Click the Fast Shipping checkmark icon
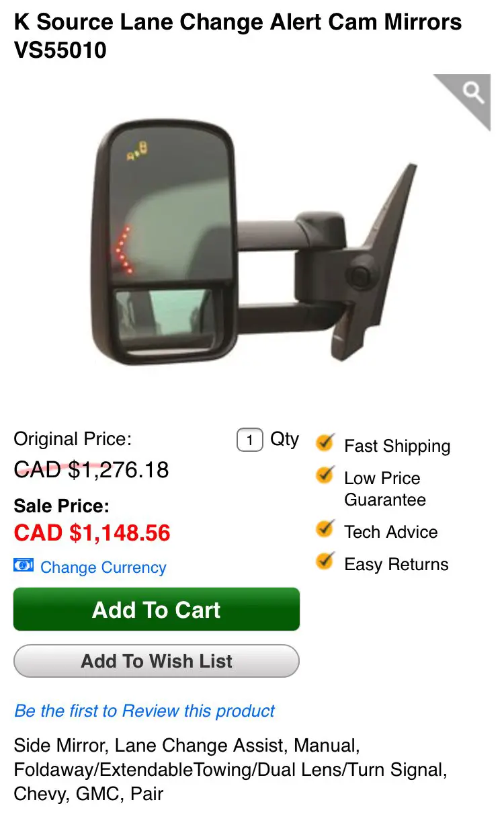The image size is (504, 829). tap(325, 443)
